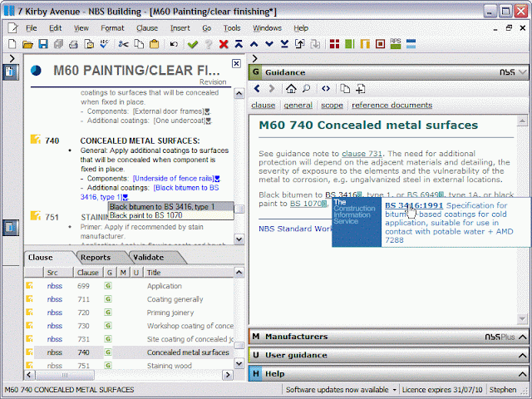This screenshot has width=532, height=399.
Task: Click the blue striped toolbar icon
Action: click(x=411, y=44)
